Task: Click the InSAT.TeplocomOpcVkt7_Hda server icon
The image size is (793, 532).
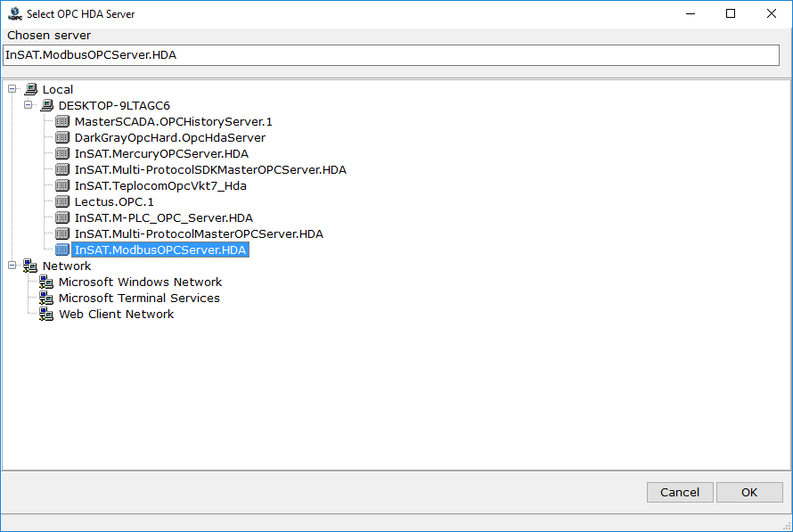Action: (x=62, y=185)
